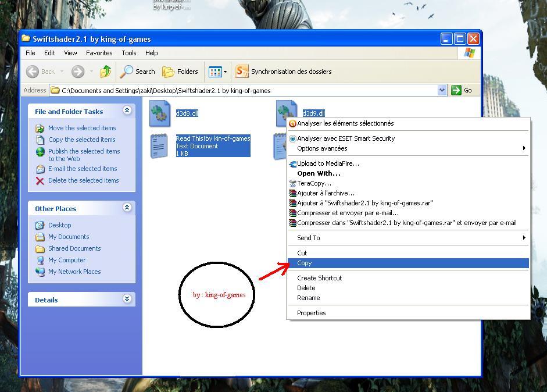Choose Rename in context menu
Viewport: 547px width, 392px height.
tap(408, 298)
